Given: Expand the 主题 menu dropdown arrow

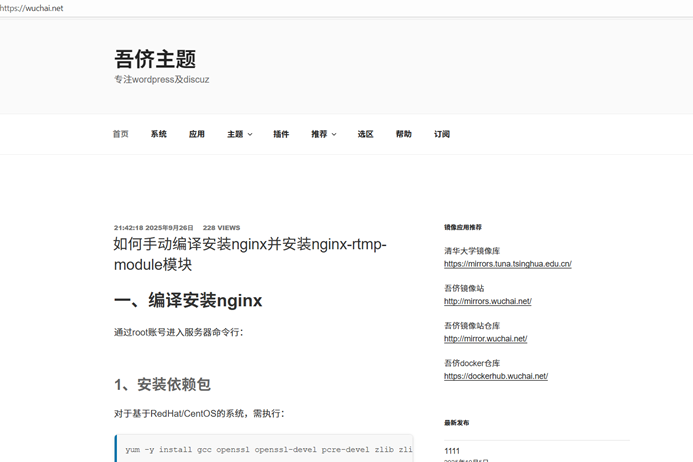Looking at the screenshot, I should (x=250, y=134).
